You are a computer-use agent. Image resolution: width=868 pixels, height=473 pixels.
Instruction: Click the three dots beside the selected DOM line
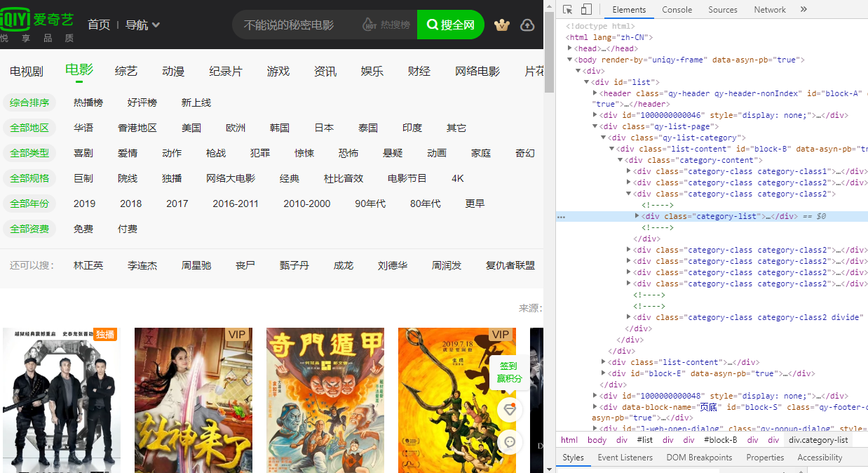tap(561, 217)
